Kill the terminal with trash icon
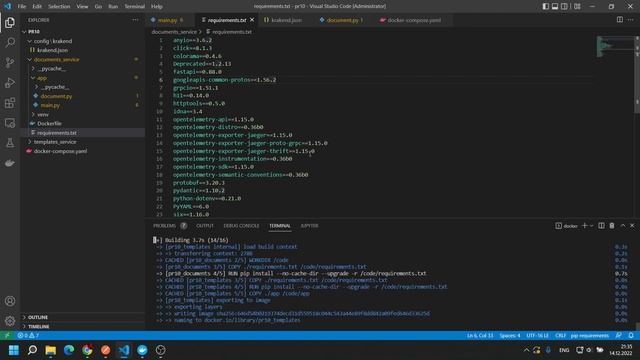 pyautogui.click(x=612, y=226)
